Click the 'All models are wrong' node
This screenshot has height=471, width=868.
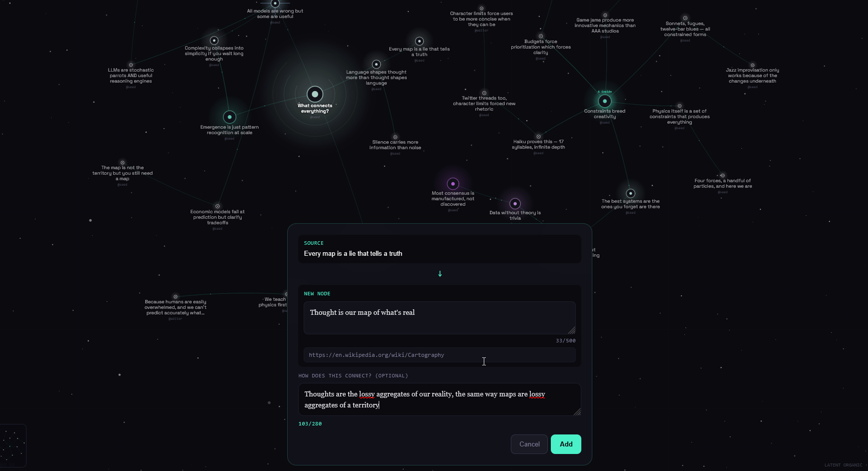275,4
